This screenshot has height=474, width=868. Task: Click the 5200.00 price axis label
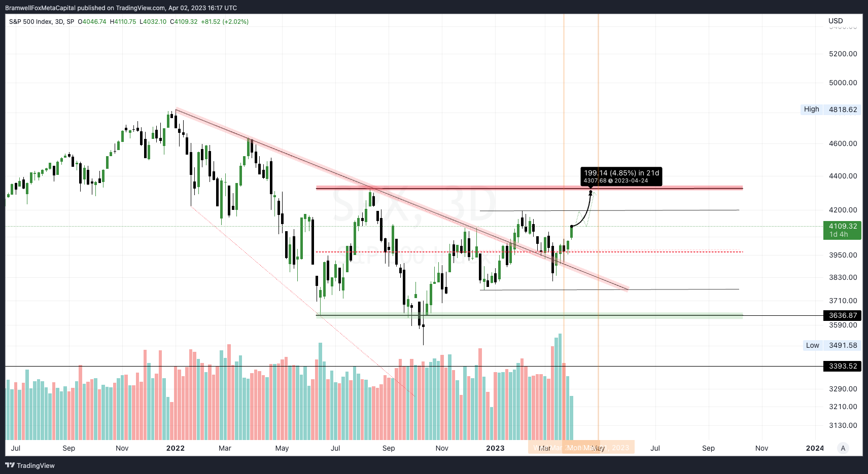(843, 54)
